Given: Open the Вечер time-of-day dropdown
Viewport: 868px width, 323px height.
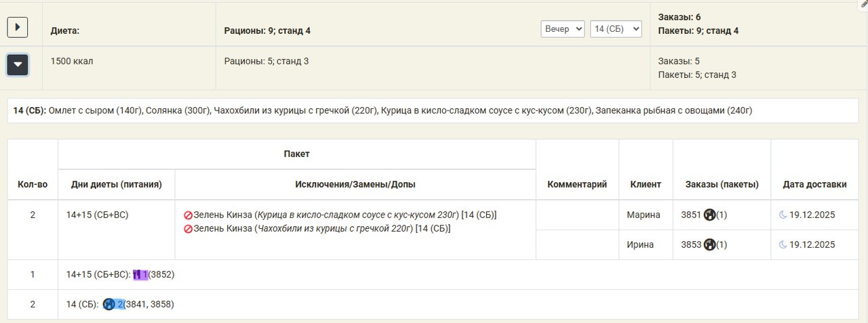Looking at the screenshot, I should click(562, 29).
